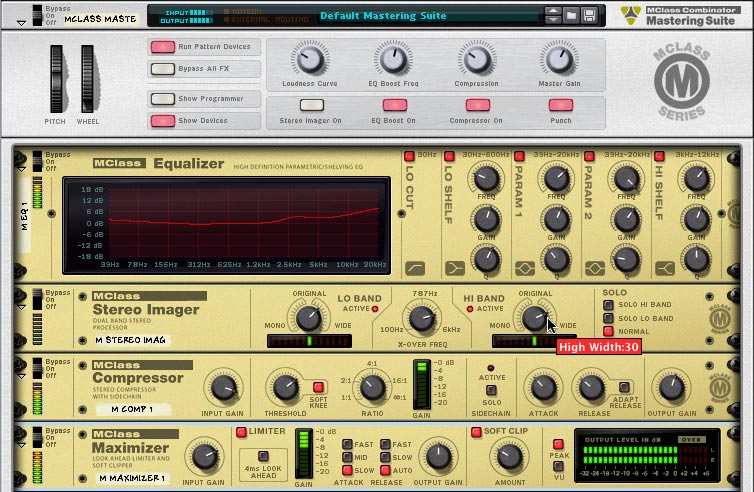The height and width of the screenshot is (492, 754).
Task: Toggle Compressor On button
Action: click(478, 105)
